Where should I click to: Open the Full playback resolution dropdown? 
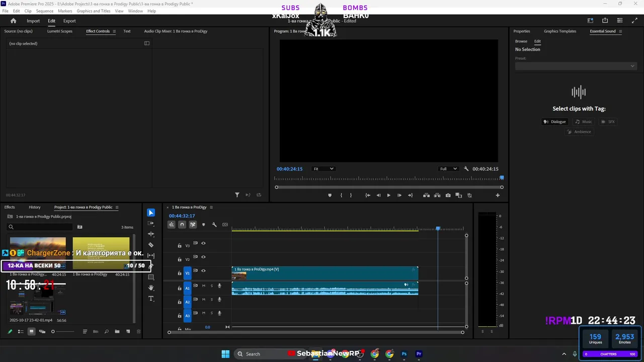(x=448, y=169)
